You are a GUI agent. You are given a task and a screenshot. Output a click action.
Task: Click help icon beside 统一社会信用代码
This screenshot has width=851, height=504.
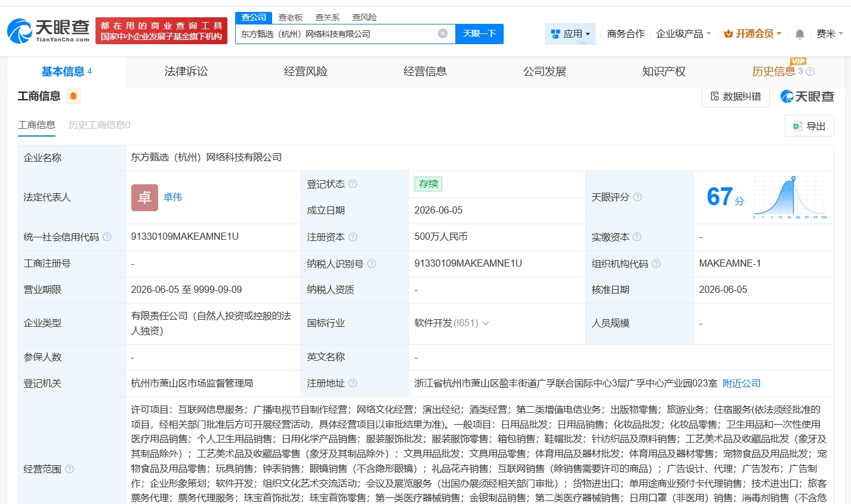point(107,237)
